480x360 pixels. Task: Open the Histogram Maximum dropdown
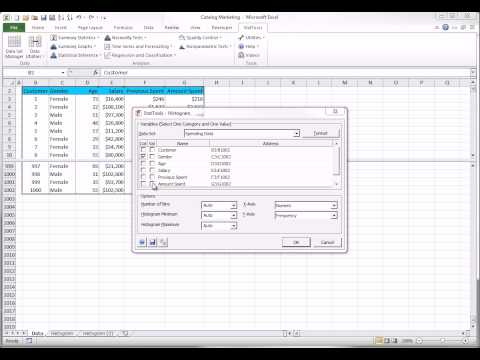click(x=233, y=226)
